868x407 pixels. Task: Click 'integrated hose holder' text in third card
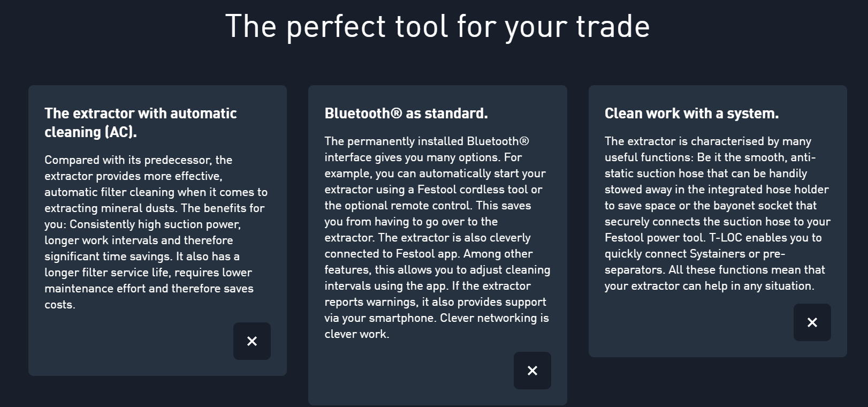point(769,190)
